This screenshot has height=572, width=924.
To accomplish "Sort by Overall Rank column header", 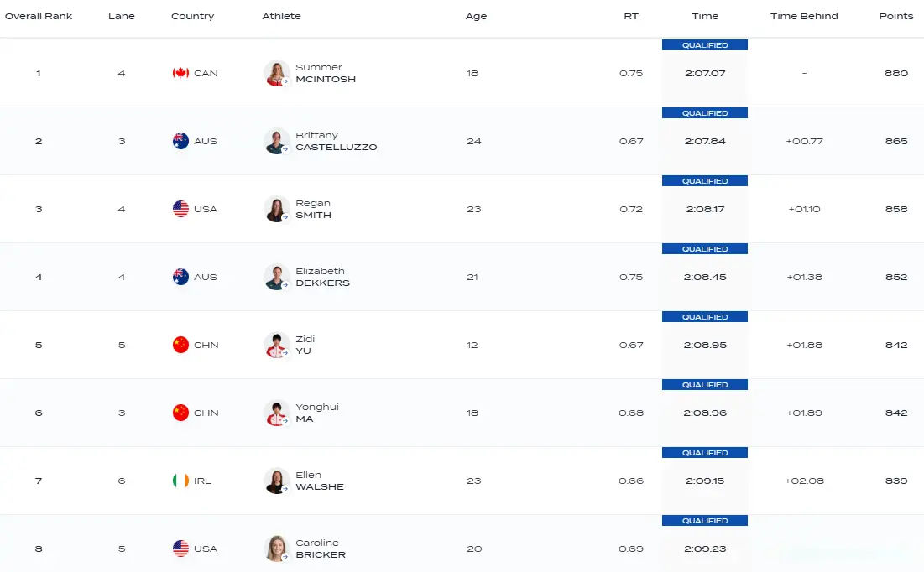I will (38, 16).
